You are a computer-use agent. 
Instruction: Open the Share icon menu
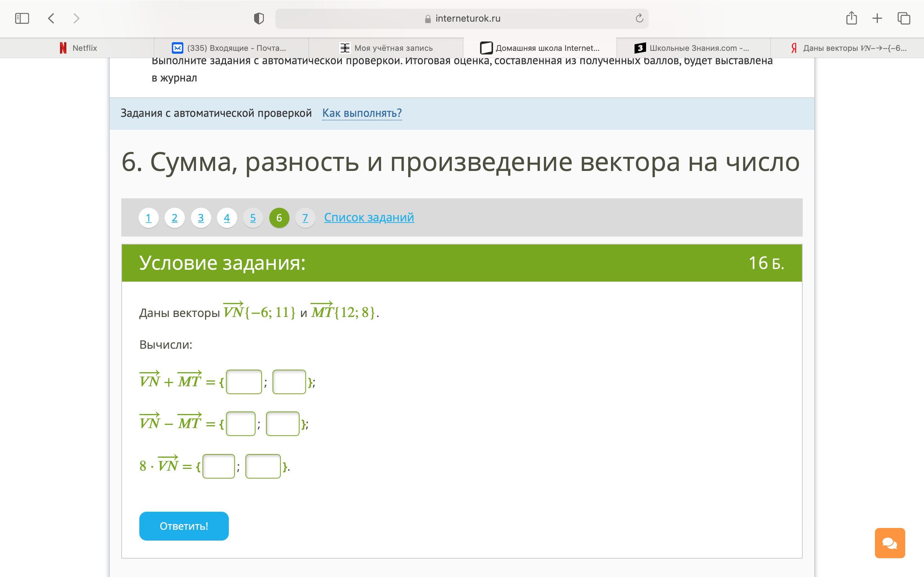point(851,18)
